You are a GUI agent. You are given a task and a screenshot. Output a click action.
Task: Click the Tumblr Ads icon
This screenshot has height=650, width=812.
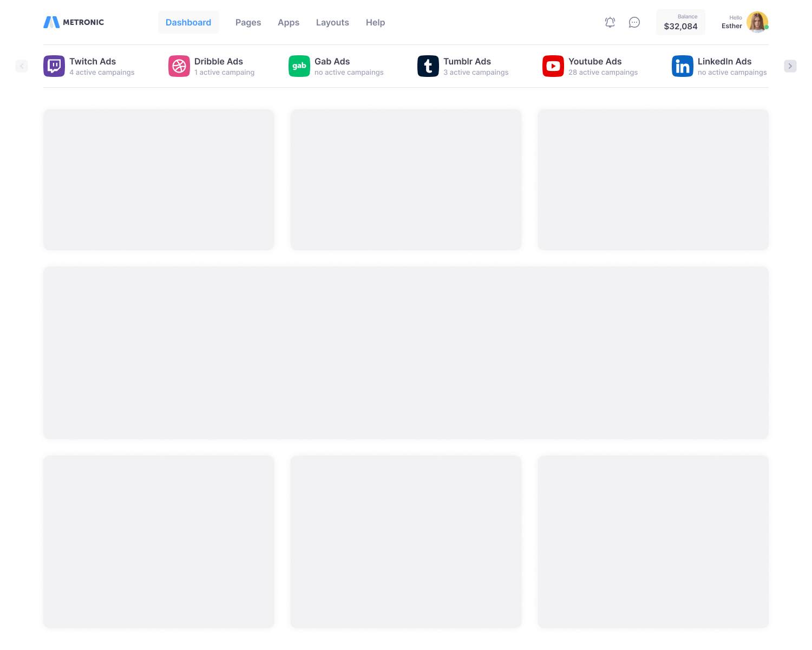click(428, 66)
